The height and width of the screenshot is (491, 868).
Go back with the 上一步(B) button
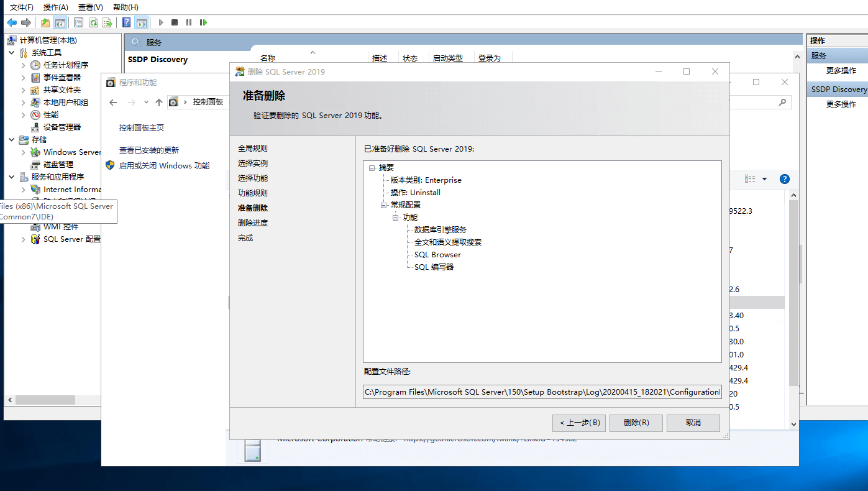[578, 423]
